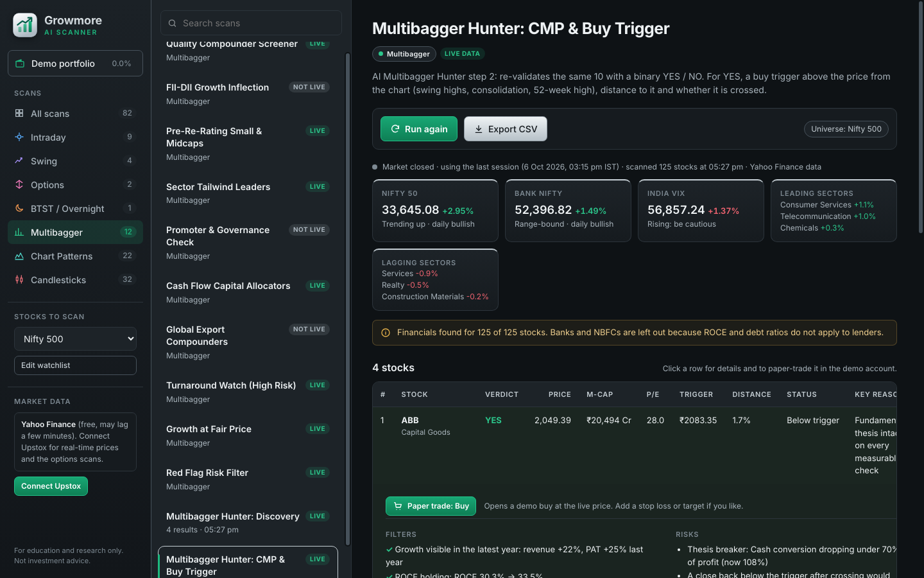
Task: Open Red Flag Risk Filter scan
Action: pos(248,479)
